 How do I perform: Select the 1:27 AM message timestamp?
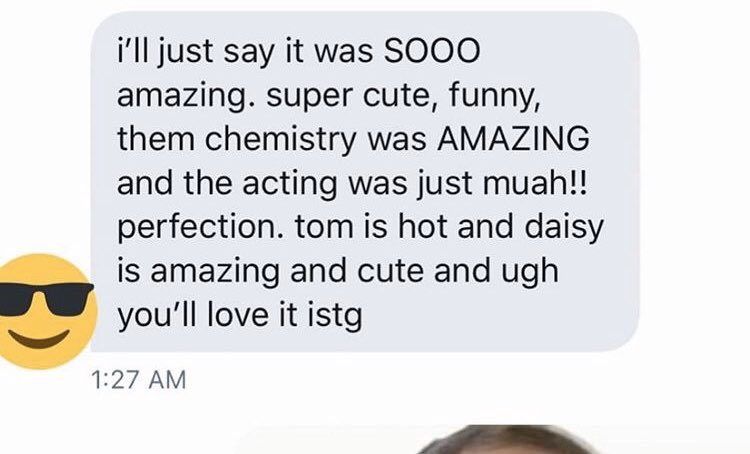[x=138, y=380]
